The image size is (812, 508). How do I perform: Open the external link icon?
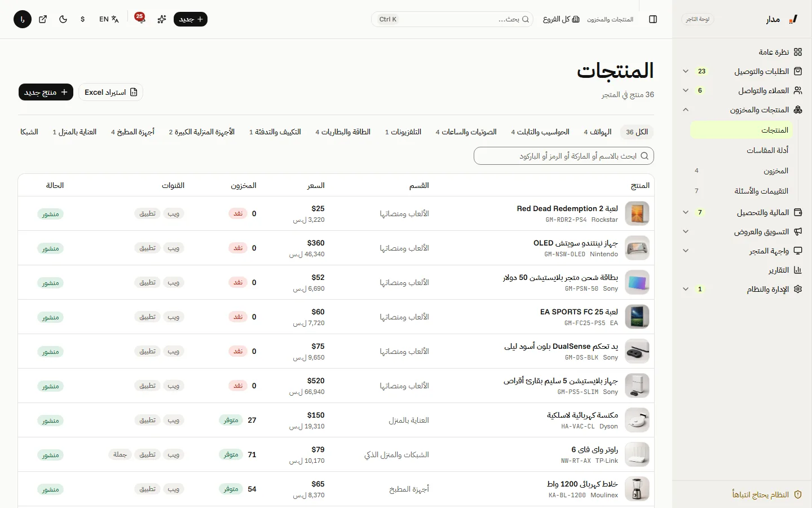tap(43, 19)
